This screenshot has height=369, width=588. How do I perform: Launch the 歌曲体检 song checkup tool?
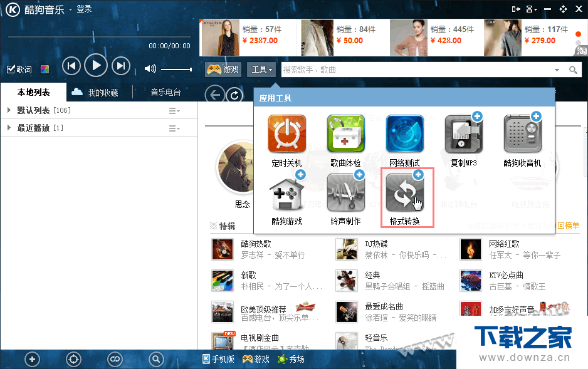coord(346,133)
